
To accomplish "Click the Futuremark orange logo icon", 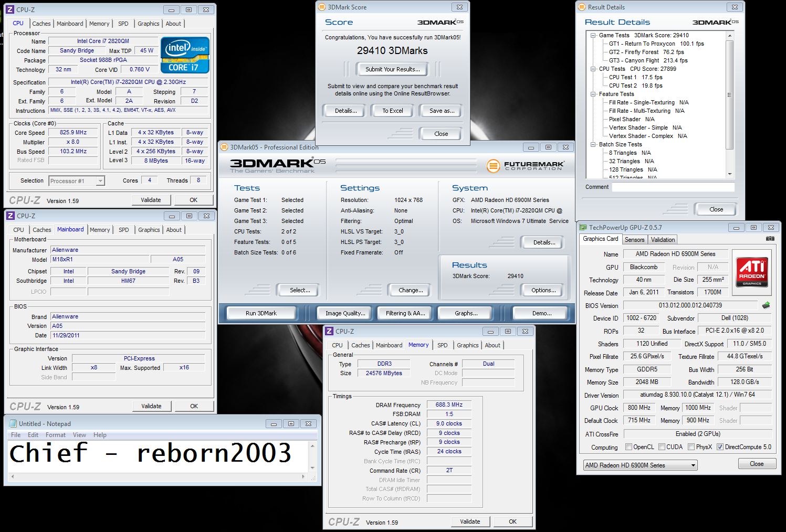I will tap(493, 166).
